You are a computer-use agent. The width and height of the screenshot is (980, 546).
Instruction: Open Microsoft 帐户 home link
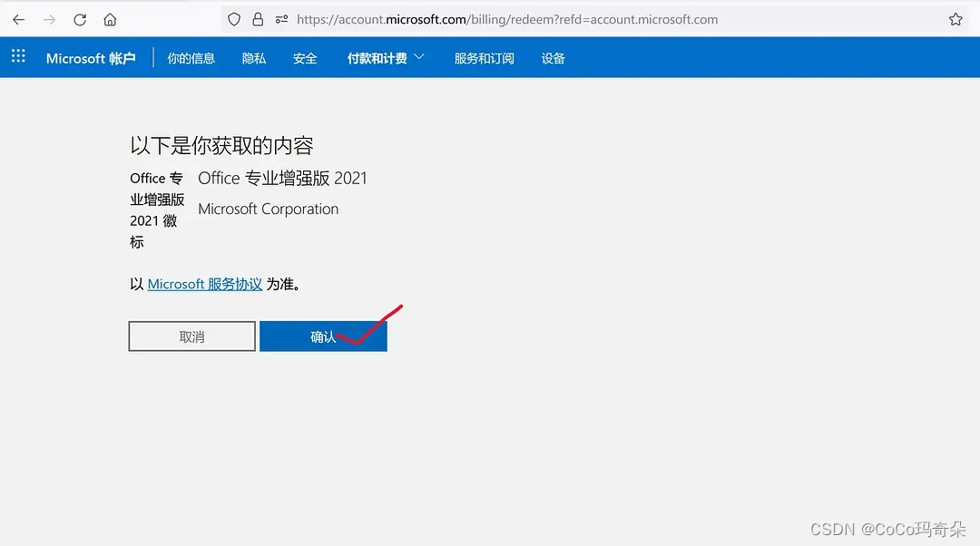[91, 58]
